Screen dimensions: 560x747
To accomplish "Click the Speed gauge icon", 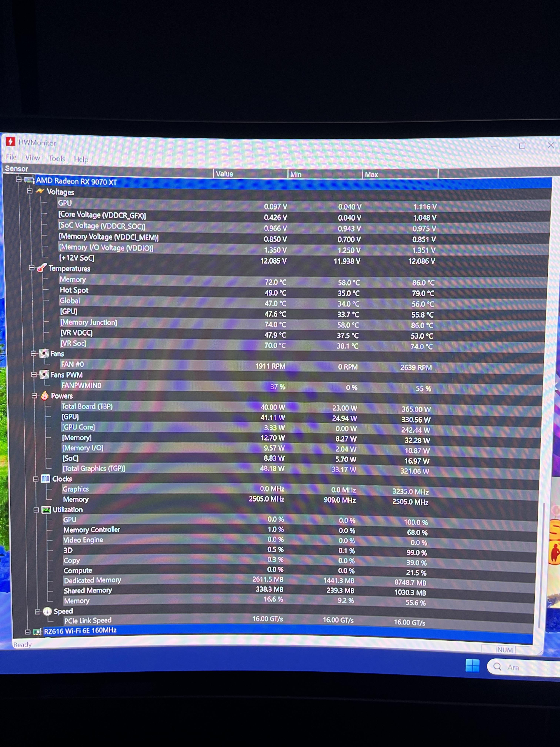I will 47,611.
